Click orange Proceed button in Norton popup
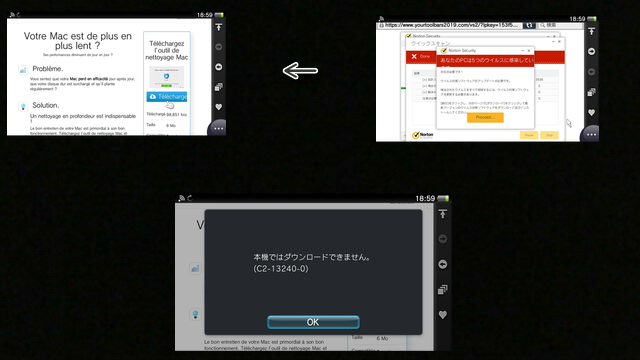 485,118
